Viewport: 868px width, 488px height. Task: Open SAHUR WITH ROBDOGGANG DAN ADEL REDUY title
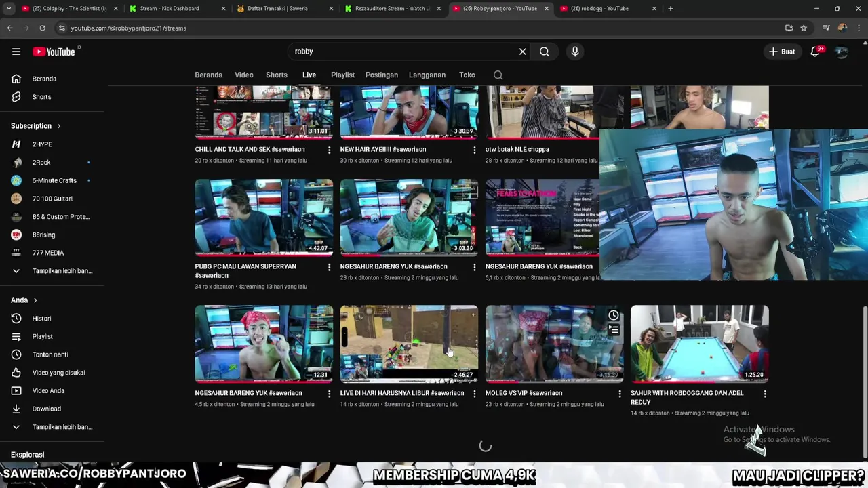tap(687, 397)
